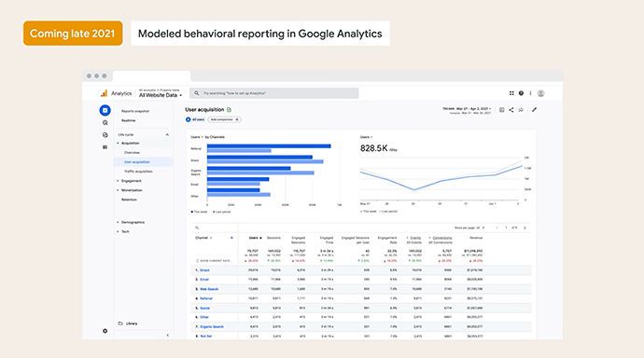Click the Referral bar in chart
This screenshot has height=358, width=644.
coord(269,146)
